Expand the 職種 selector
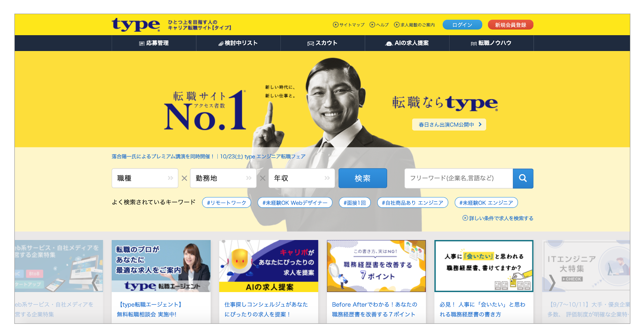The height and width of the screenshot is (335, 644). coord(145,178)
